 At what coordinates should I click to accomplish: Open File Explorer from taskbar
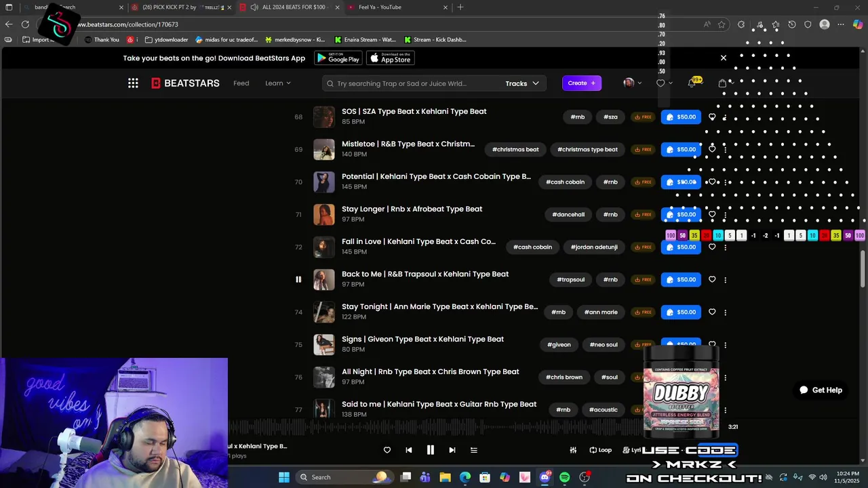click(x=445, y=477)
